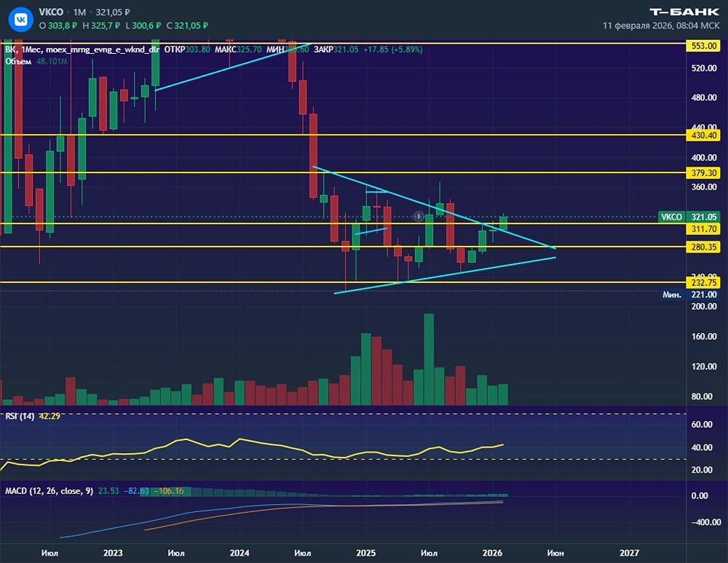The image size is (728, 563).
Task: Click the 232.75 price level label
Action: (x=703, y=282)
